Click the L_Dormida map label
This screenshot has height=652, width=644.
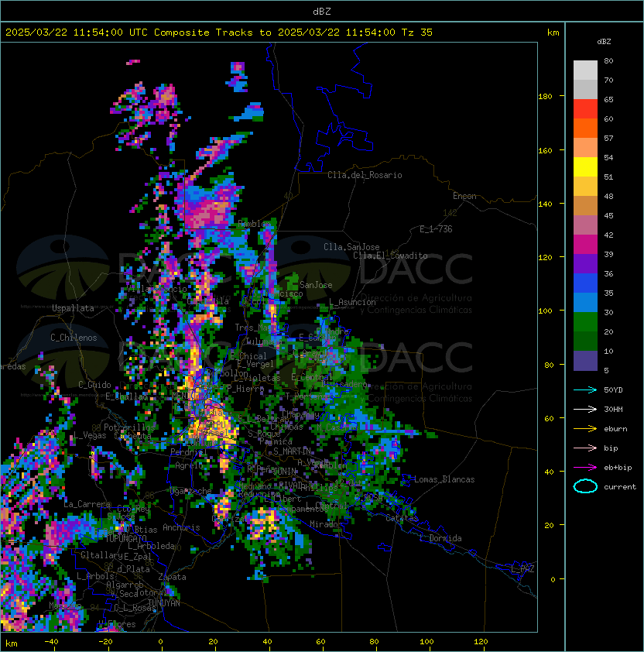(440, 538)
